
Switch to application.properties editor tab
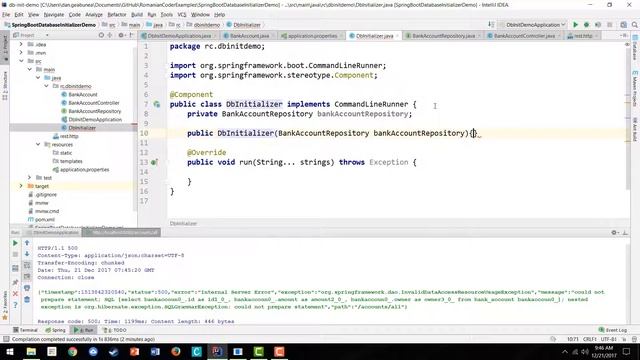(x=312, y=36)
